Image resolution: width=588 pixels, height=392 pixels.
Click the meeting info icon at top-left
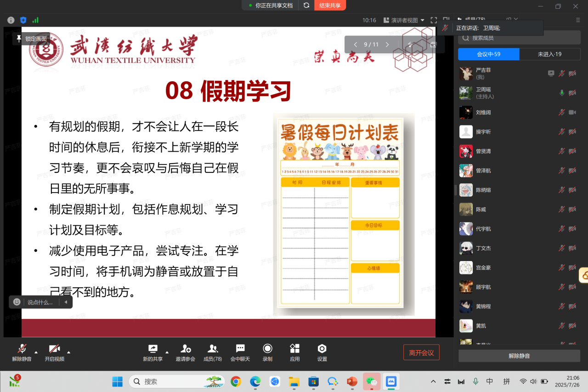pos(11,20)
